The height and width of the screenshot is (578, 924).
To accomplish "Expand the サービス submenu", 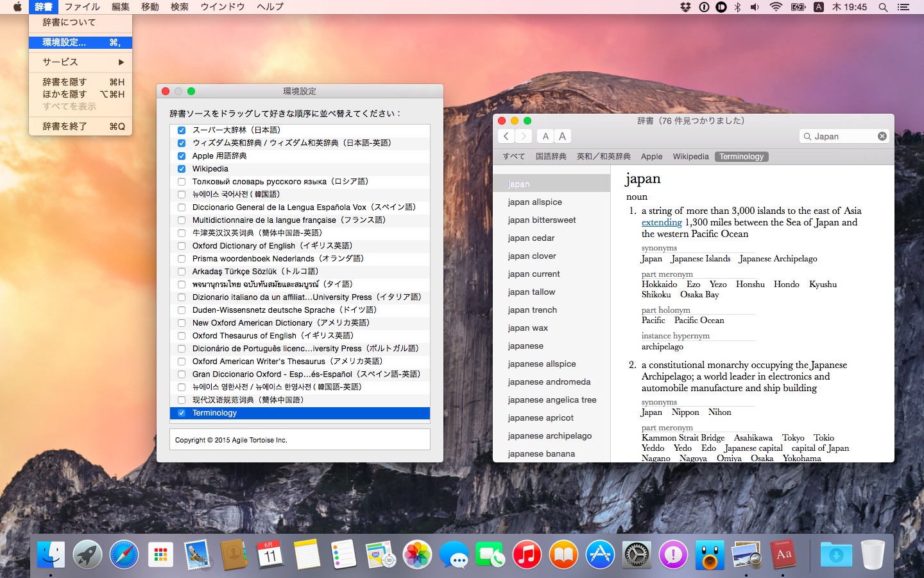I will (x=80, y=62).
